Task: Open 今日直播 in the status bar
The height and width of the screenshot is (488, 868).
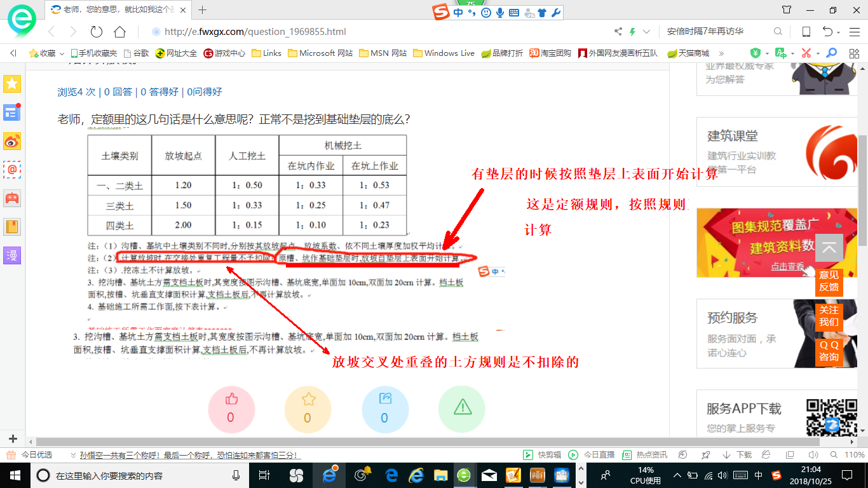Action: point(592,455)
